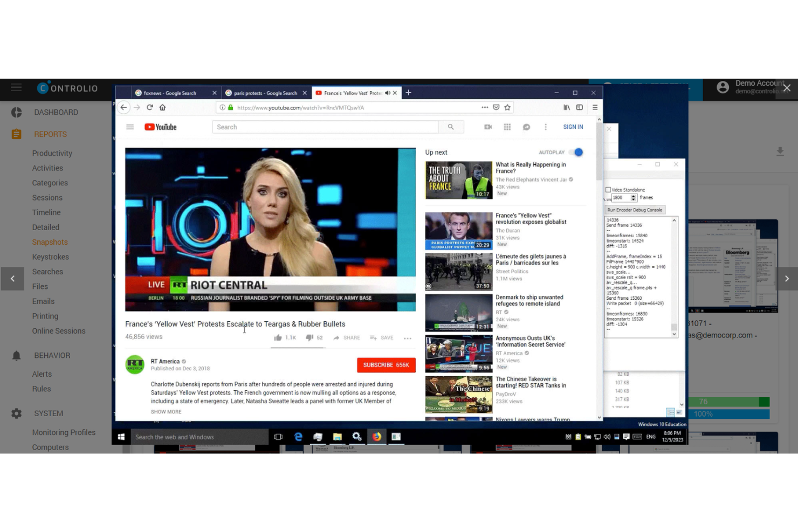Screen dimensions: 798x532
Task: Open 'What is Really Happening in France?' thumbnail
Action: tap(459, 180)
